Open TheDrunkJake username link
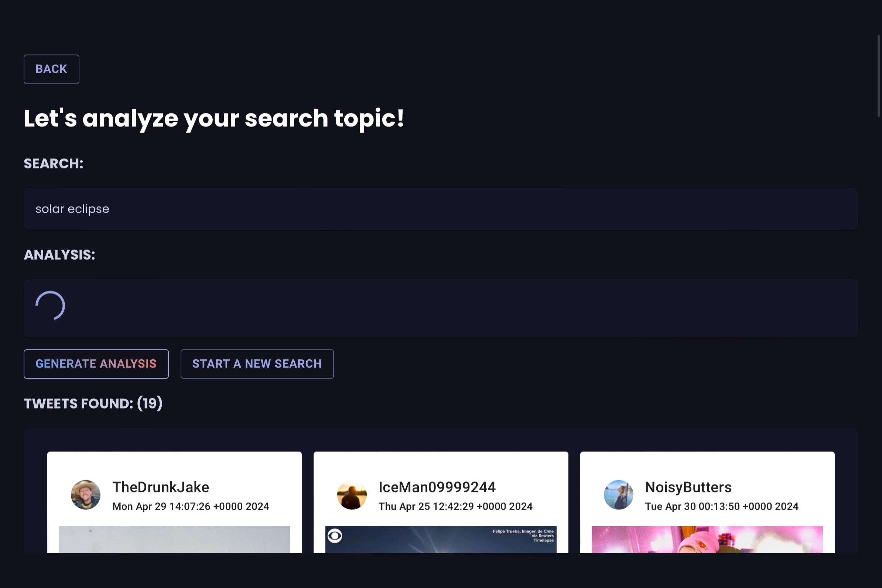 [x=161, y=487]
